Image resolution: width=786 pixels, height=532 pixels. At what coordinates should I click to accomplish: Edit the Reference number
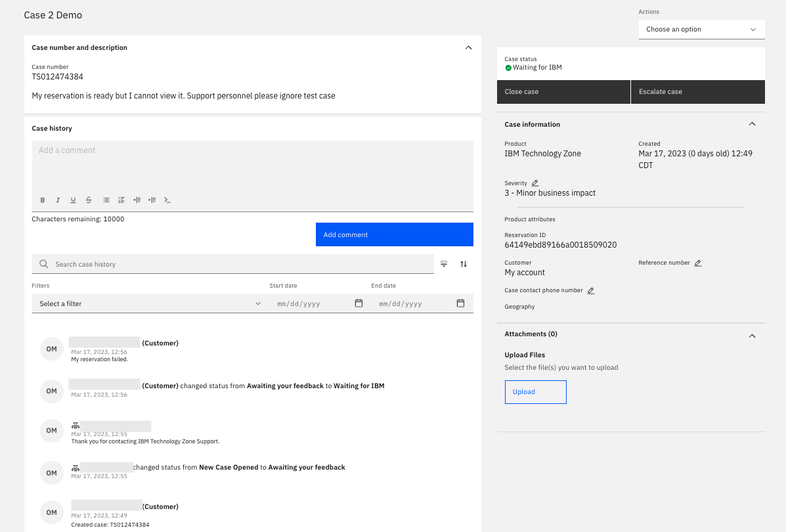(x=698, y=263)
